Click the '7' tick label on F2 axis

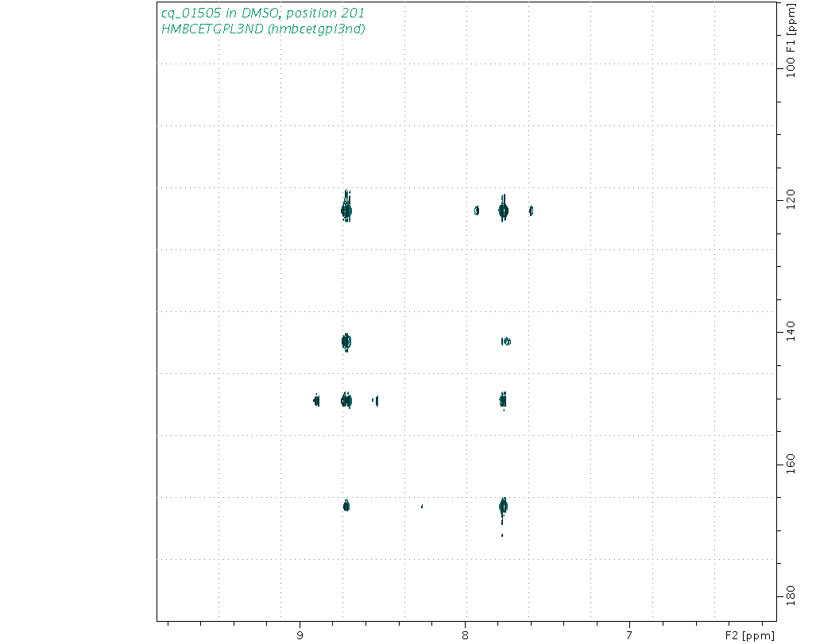pyautogui.click(x=630, y=635)
